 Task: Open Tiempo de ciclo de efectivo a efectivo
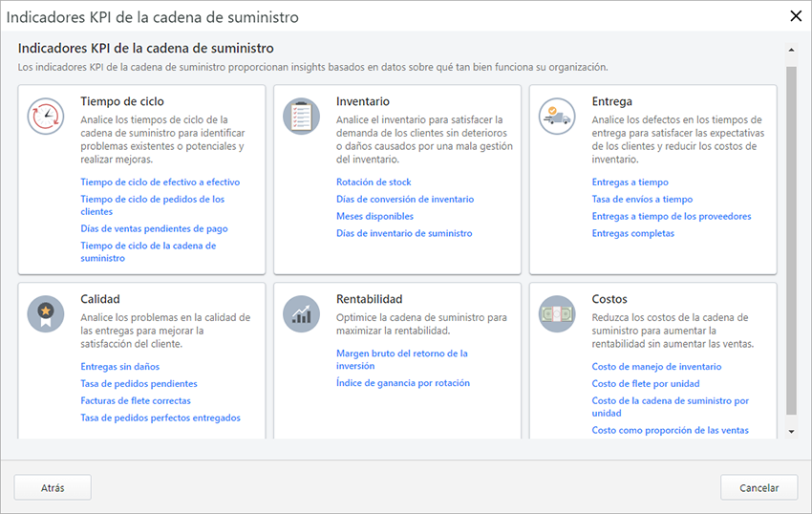pyautogui.click(x=160, y=182)
